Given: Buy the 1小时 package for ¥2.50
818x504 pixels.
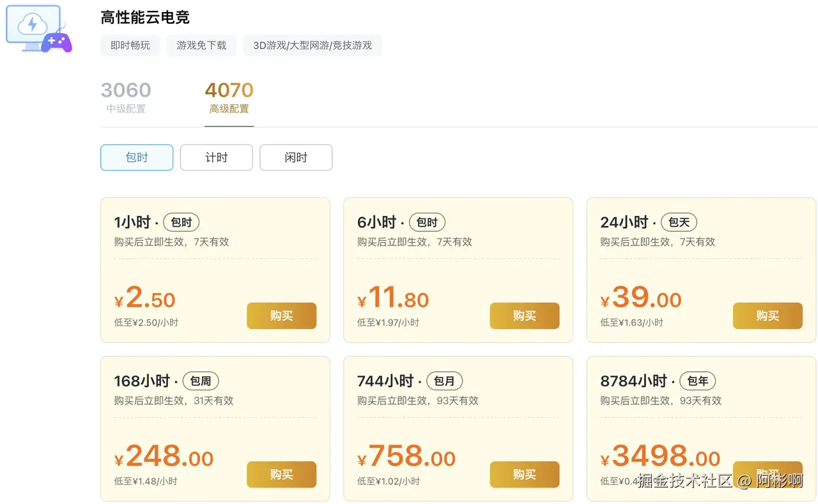Looking at the screenshot, I should pyautogui.click(x=281, y=316).
